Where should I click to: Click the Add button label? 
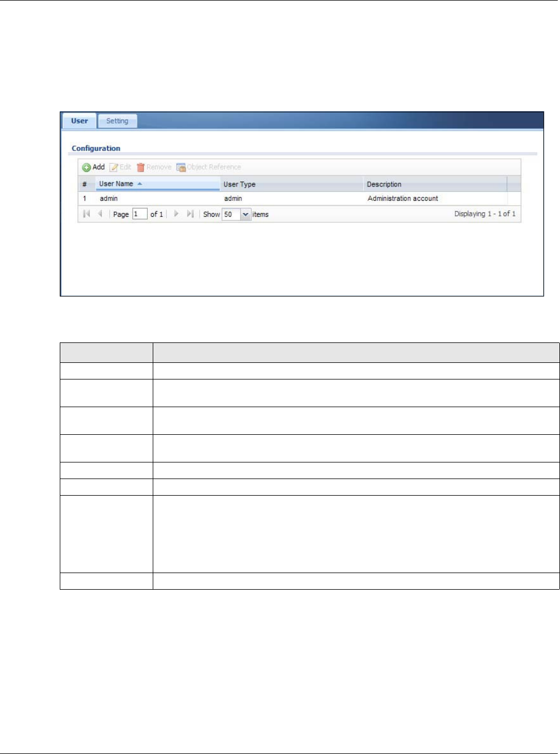click(x=98, y=167)
